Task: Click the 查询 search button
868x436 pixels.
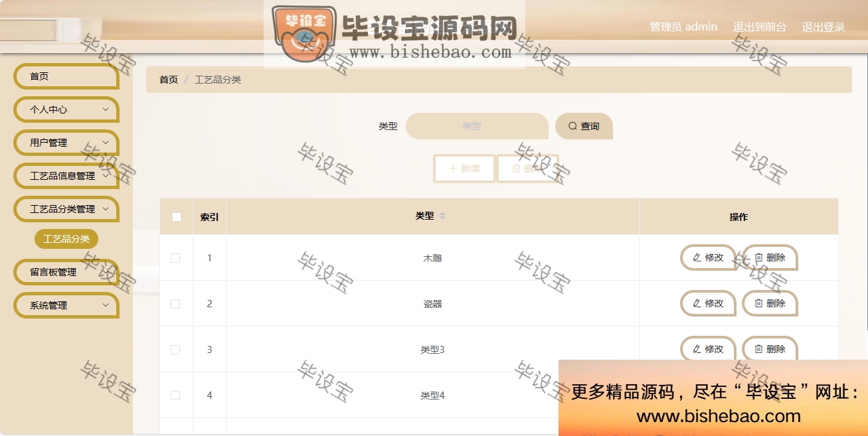Action: [584, 126]
